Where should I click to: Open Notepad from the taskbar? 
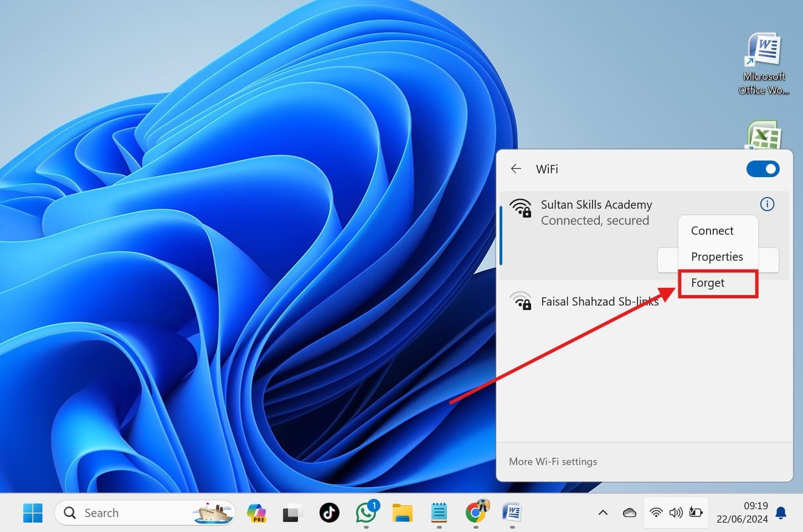(x=439, y=513)
